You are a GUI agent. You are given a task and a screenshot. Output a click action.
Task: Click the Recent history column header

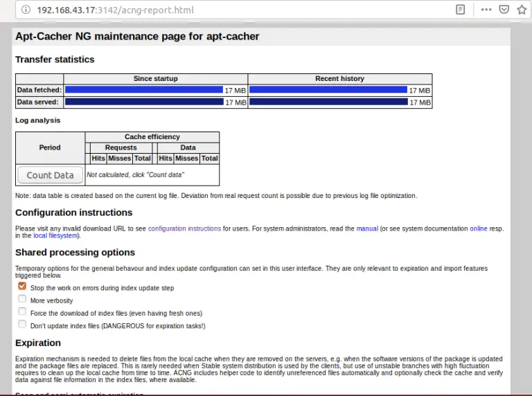(339, 79)
